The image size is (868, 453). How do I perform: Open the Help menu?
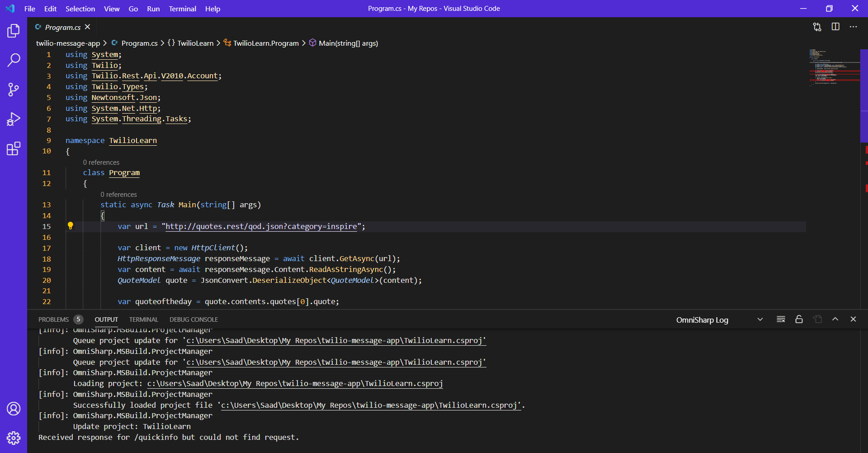(x=212, y=9)
